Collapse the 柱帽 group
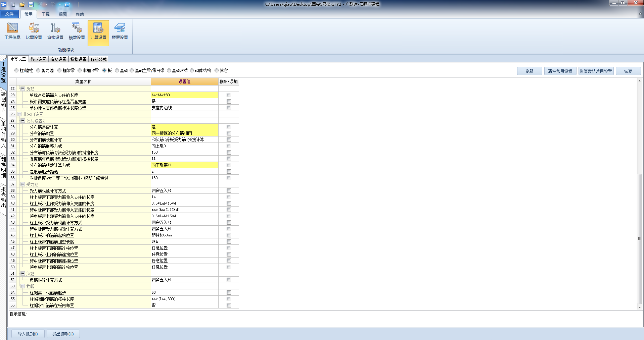 click(x=23, y=286)
